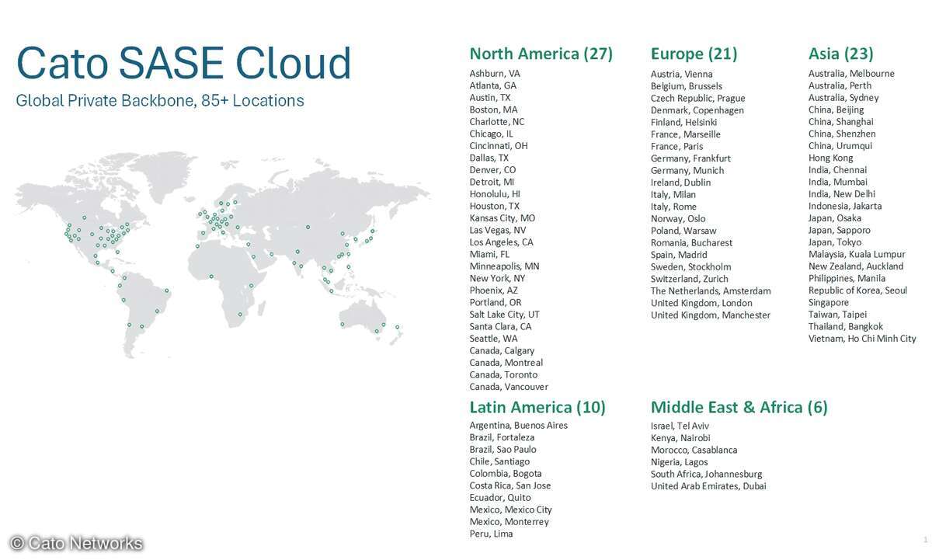
Task: Select 'Global Private Backbone, 85+ Locations' subtitle
Action: (x=160, y=101)
